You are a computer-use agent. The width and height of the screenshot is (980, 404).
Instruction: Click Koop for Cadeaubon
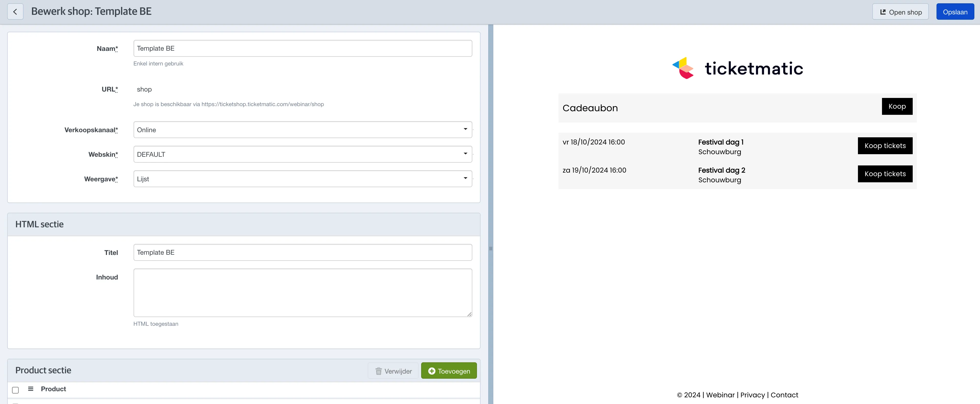[897, 106]
